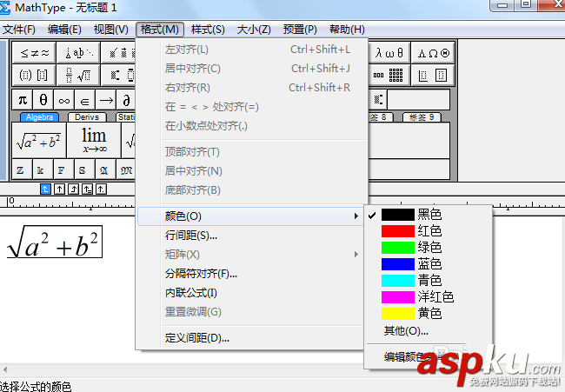
Task: Open the 编辑(E) menu
Action: coord(64,30)
